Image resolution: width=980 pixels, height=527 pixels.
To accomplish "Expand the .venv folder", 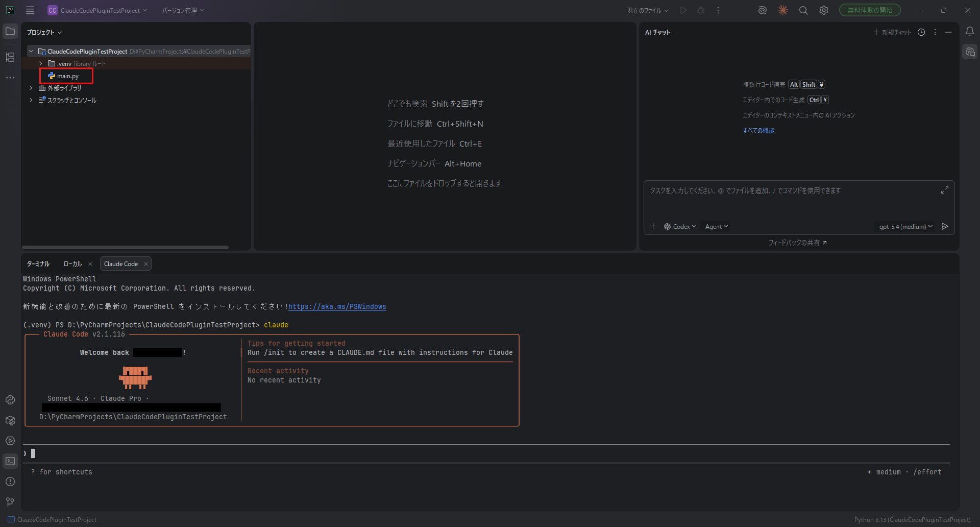I will coord(41,64).
